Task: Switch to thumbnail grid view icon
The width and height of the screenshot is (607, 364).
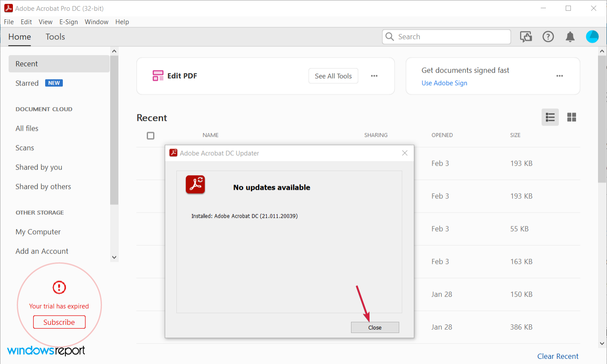Action: click(572, 117)
